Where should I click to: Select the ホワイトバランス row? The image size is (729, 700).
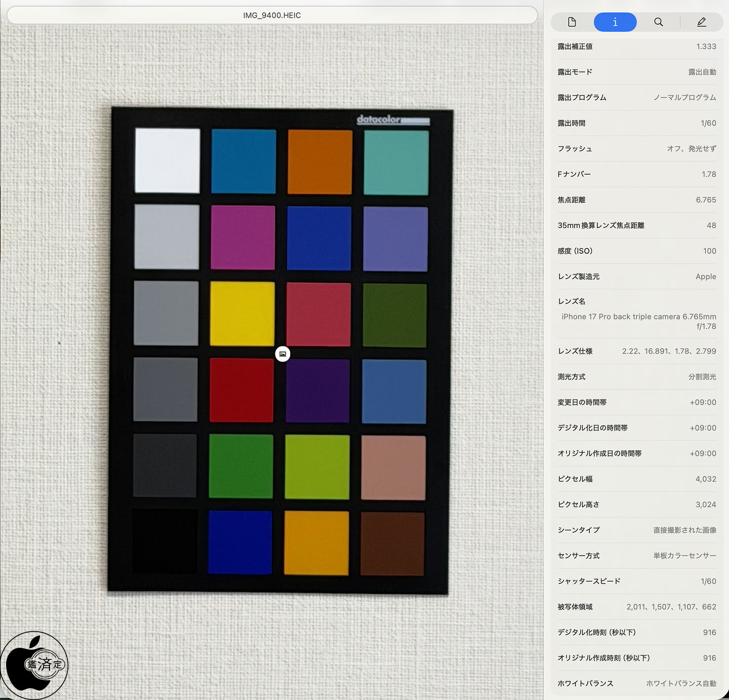tap(637, 683)
